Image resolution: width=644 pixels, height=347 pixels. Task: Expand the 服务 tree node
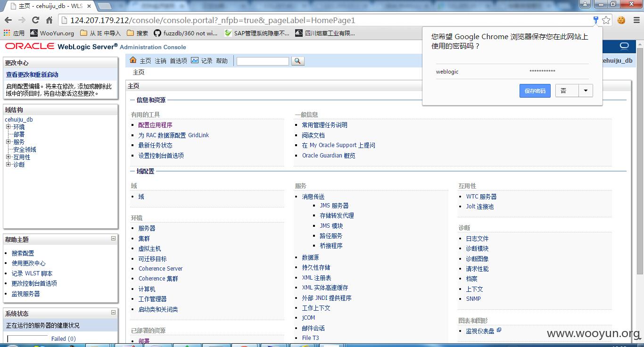(8, 142)
